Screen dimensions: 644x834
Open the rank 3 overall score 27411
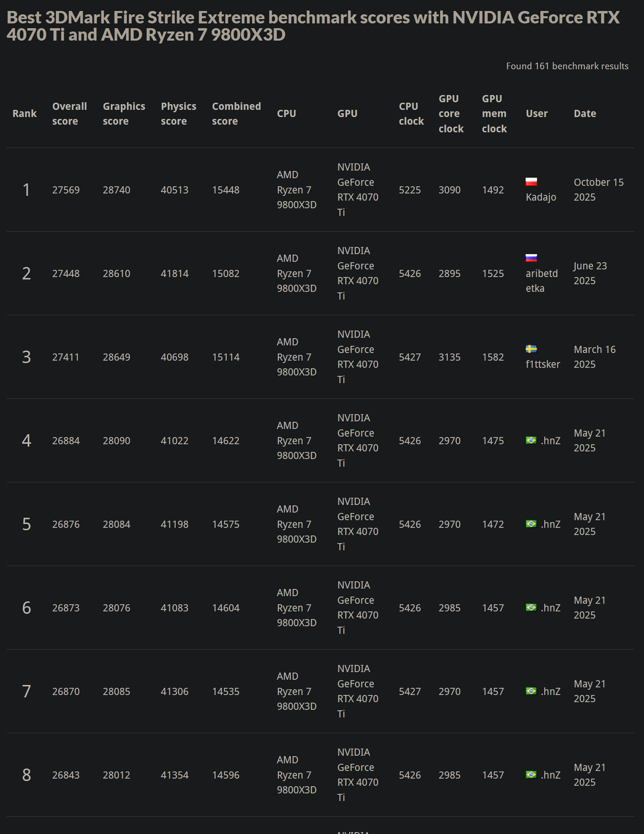(65, 357)
